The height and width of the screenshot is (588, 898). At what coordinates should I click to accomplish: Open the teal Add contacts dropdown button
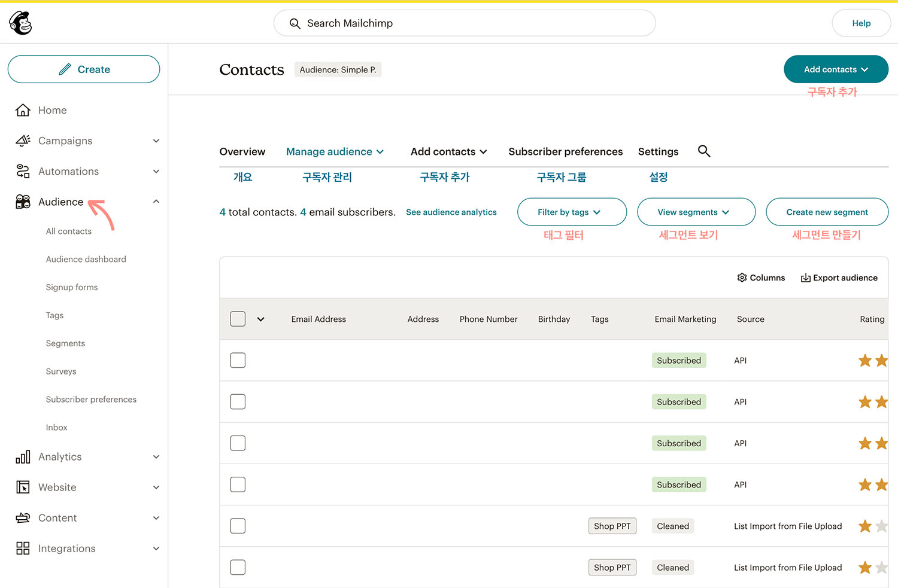[x=836, y=69]
